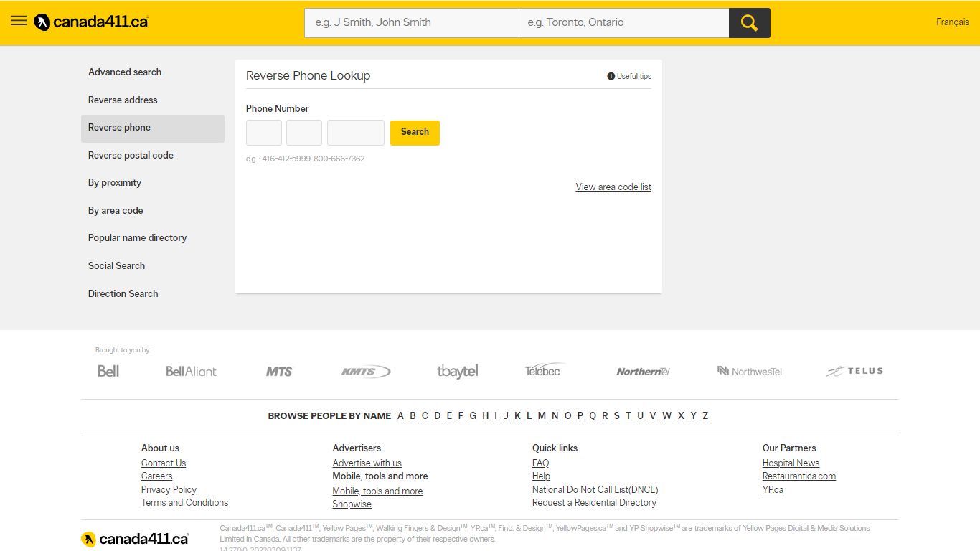Open View area code list link
The image size is (980, 551).
click(x=613, y=187)
